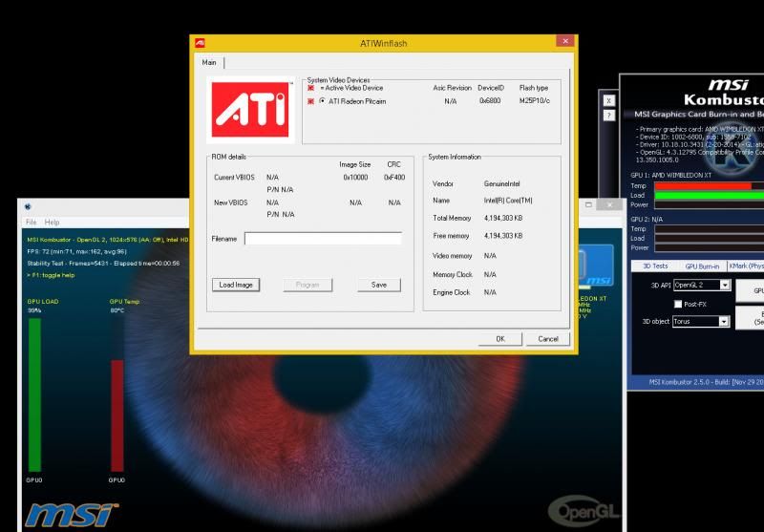Click the Intel(R) Core(TM) name value
Screen dimensions: 764x532
(508, 201)
